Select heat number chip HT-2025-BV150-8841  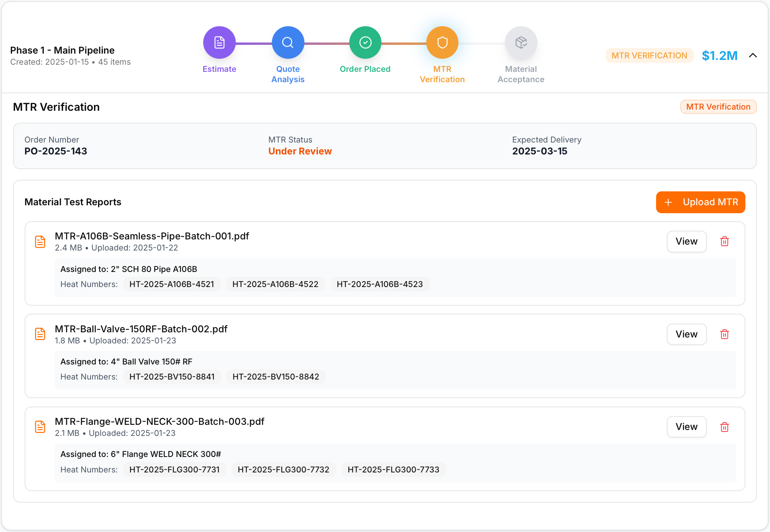tap(172, 376)
